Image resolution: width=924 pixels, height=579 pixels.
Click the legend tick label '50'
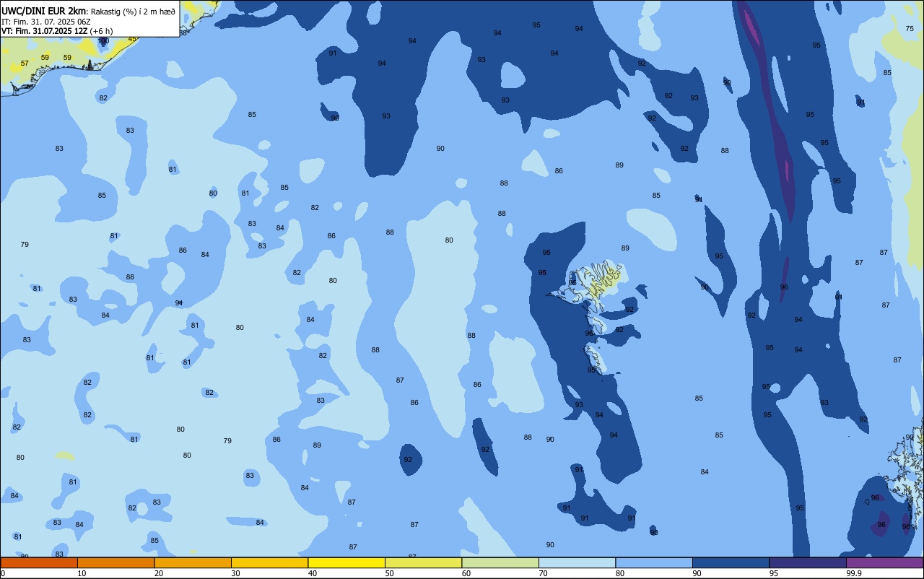[x=389, y=573]
